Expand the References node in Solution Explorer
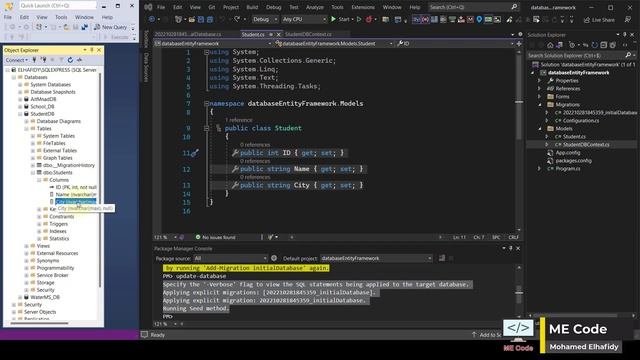This screenshot has height=360, width=640. 540,89
